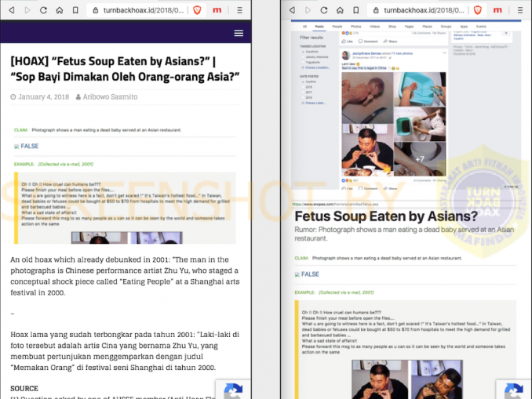Click the reCAPTCHA badge in the right window
The image size is (532, 399).
[514, 390]
